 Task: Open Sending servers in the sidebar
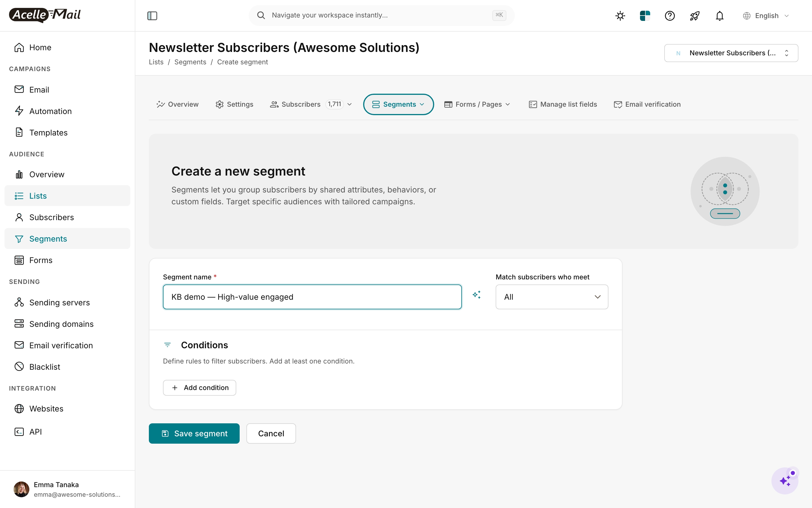coord(67,303)
